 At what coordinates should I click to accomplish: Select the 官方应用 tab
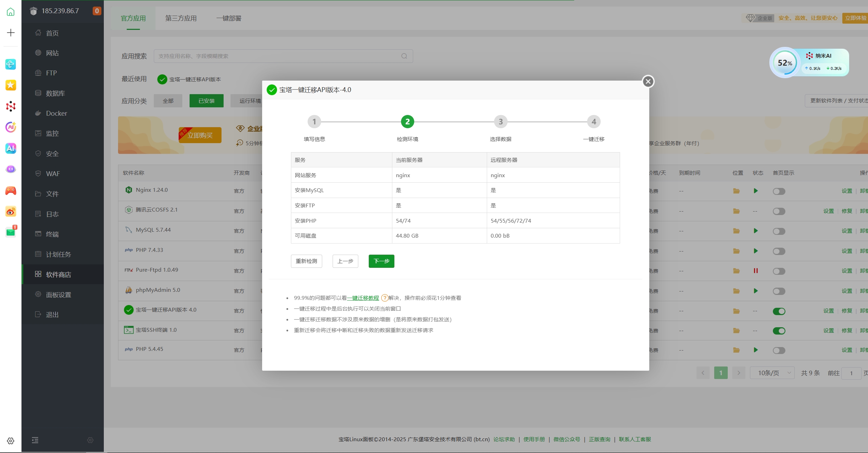(133, 18)
